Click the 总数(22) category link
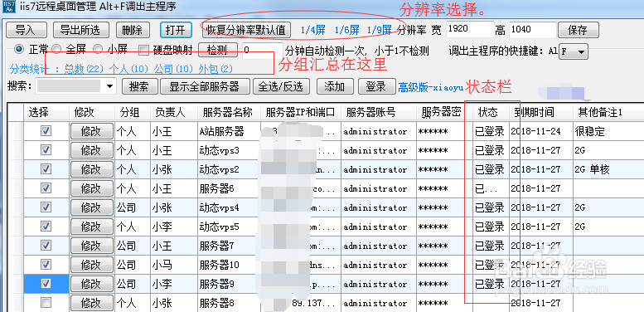 coord(85,69)
